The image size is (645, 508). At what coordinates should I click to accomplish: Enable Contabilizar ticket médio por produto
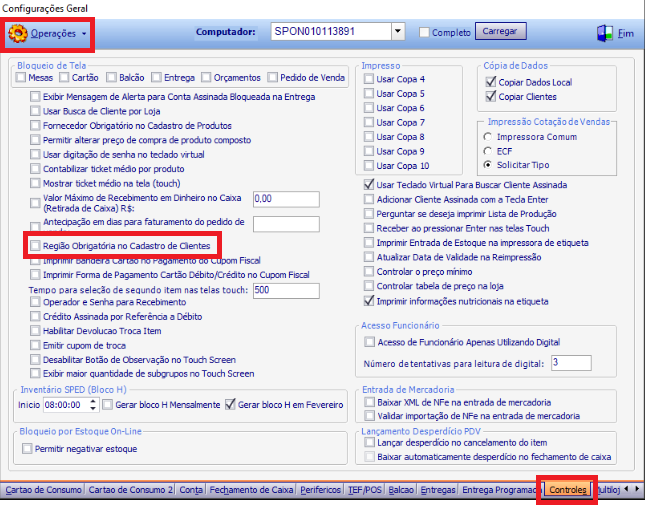[35, 169]
